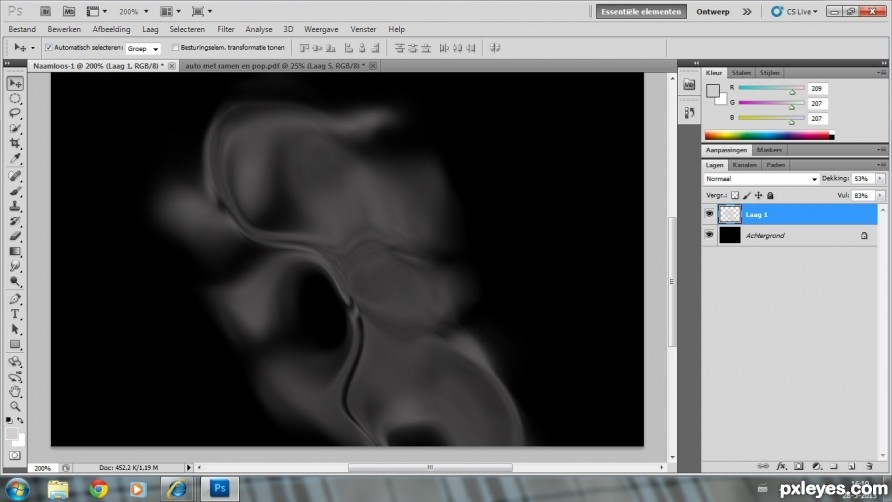This screenshot has width=892, height=502.
Task: Select the Brush tool
Action: [x=15, y=191]
